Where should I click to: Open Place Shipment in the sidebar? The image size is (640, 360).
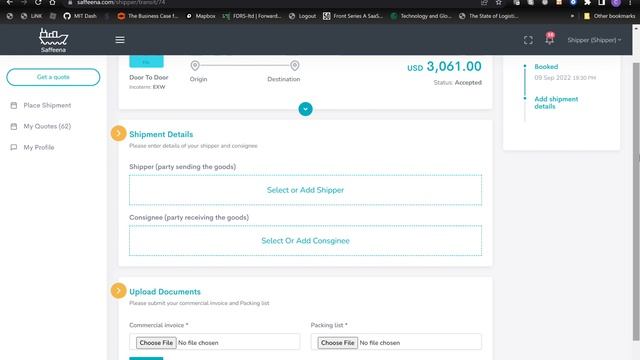pos(47,105)
